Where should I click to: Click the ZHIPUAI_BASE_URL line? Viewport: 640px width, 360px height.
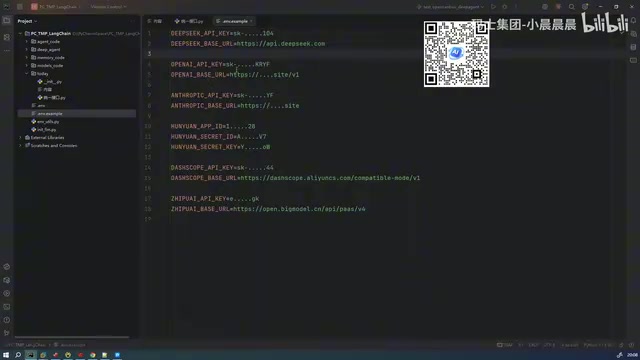click(x=268, y=209)
